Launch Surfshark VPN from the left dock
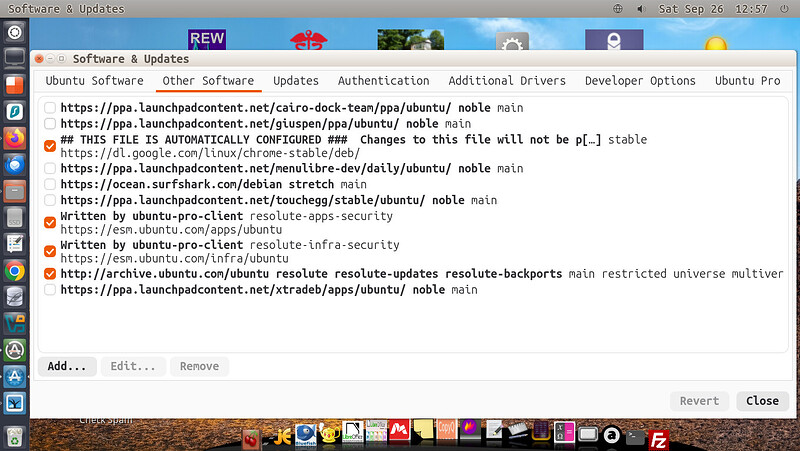800x451 pixels. tap(14, 111)
